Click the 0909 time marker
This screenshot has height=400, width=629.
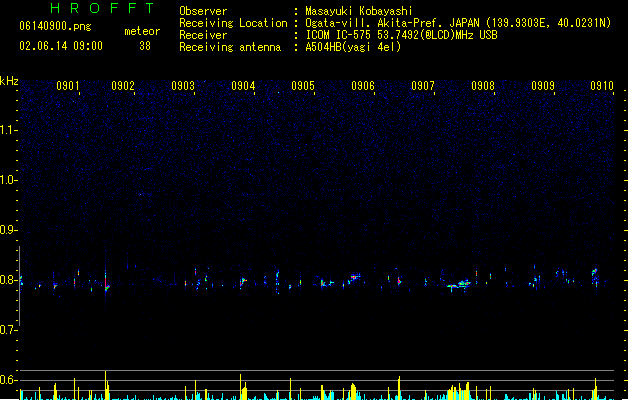click(x=543, y=86)
